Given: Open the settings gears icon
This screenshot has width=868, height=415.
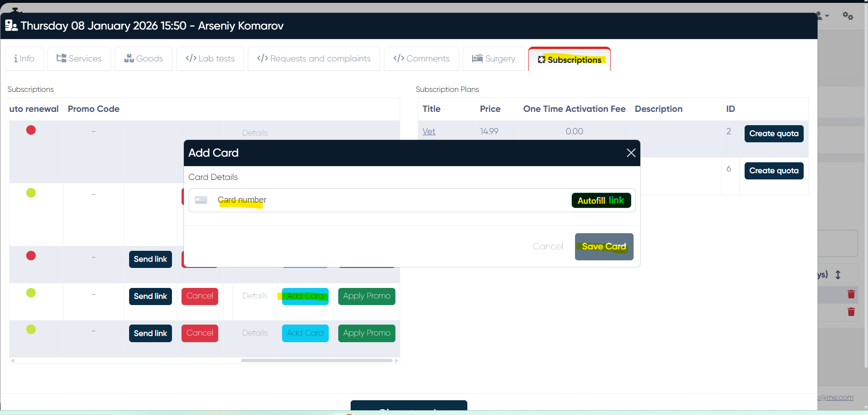Looking at the screenshot, I should (848, 16).
